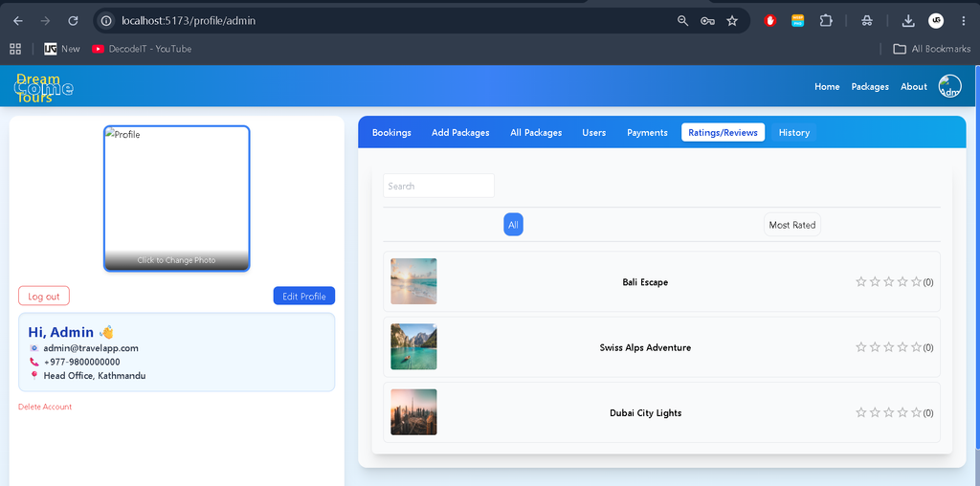This screenshot has width=980, height=486.
Task: Click the red stop-hand extension icon
Action: pos(770,21)
